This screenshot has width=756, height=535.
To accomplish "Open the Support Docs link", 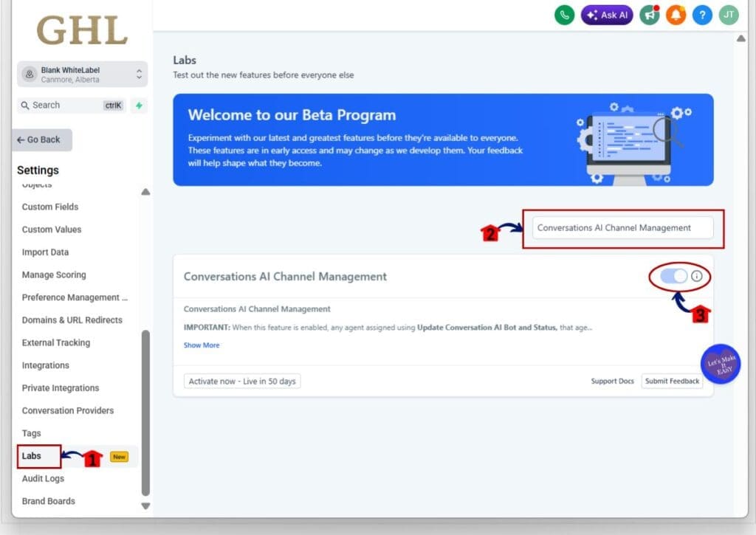I will (x=612, y=381).
